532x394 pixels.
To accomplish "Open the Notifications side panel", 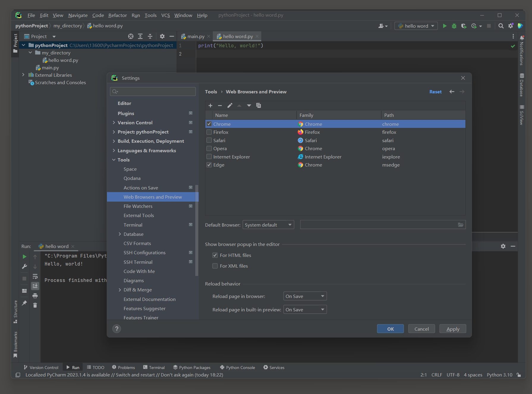I will (x=522, y=50).
